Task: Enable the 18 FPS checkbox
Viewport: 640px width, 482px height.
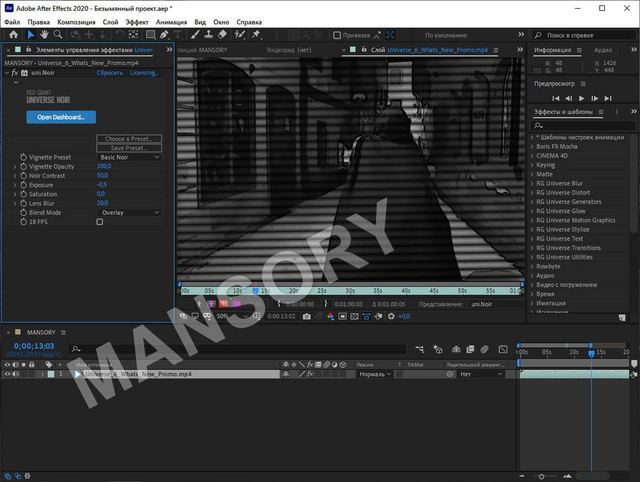Action: coord(100,221)
